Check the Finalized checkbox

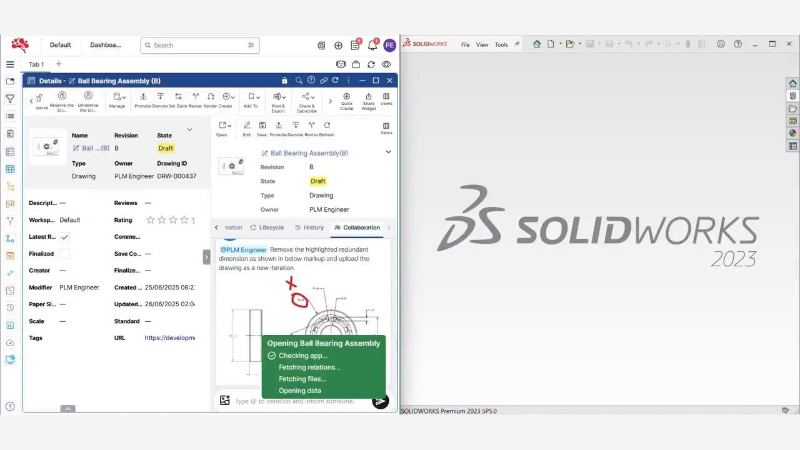65,254
